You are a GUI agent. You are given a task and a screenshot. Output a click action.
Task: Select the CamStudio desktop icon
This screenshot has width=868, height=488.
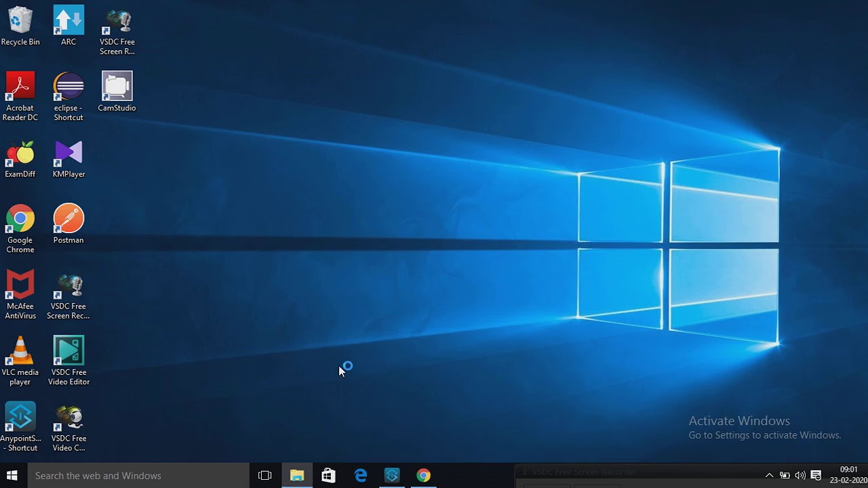pyautogui.click(x=117, y=91)
